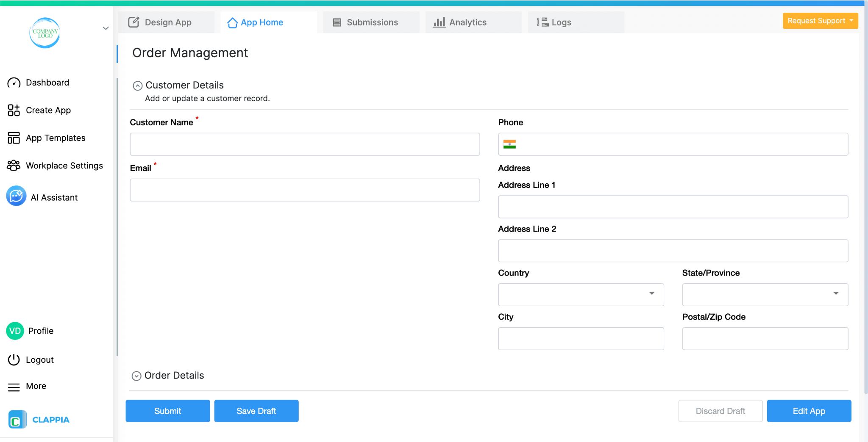Select the Create App sidebar icon
Image resolution: width=868 pixels, height=442 pixels.
(x=13, y=110)
